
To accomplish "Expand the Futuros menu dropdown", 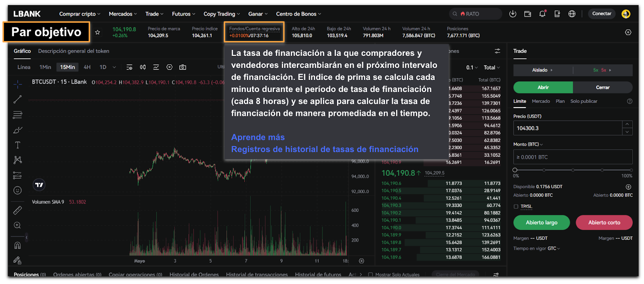I will point(183,14).
